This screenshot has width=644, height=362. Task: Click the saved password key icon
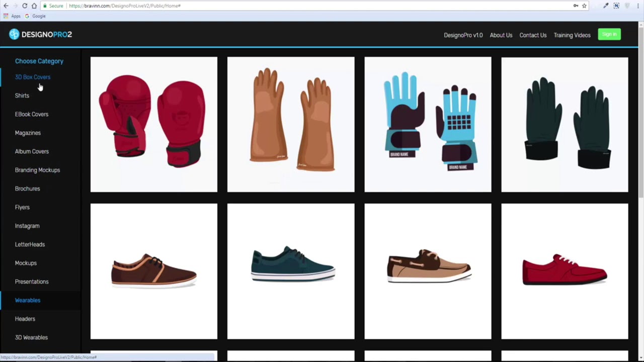[x=576, y=6]
